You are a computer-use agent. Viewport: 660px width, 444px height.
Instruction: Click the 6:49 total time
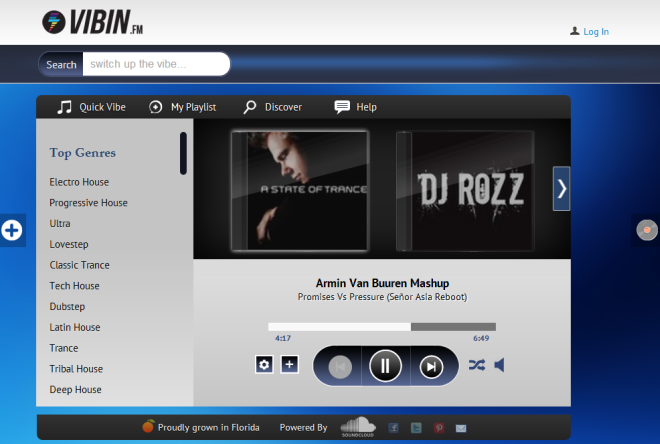(x=481, y=338)
